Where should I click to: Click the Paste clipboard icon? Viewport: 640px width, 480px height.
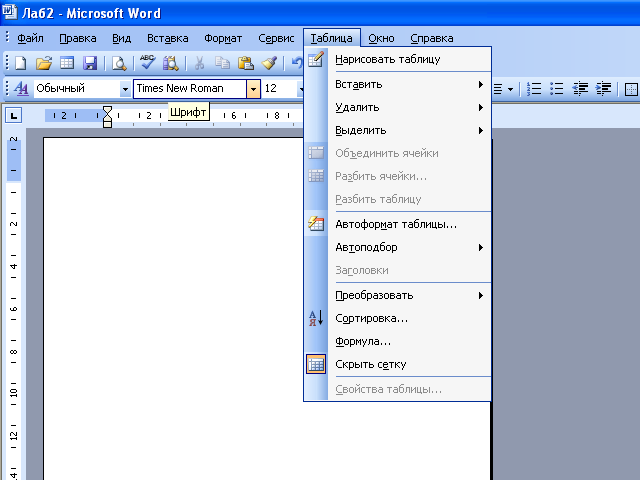point(246,63)
